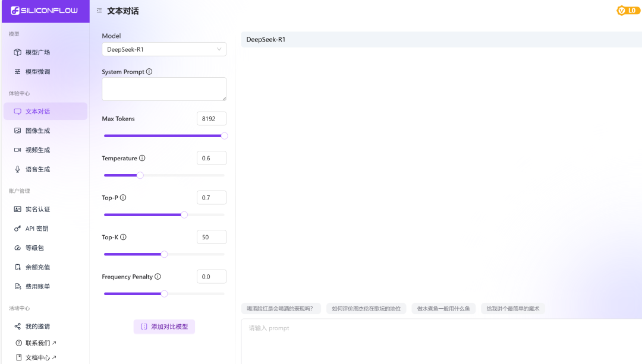642x364 pixels.
Task: Click the 语音生成 microphone icon
Action: 17,169
